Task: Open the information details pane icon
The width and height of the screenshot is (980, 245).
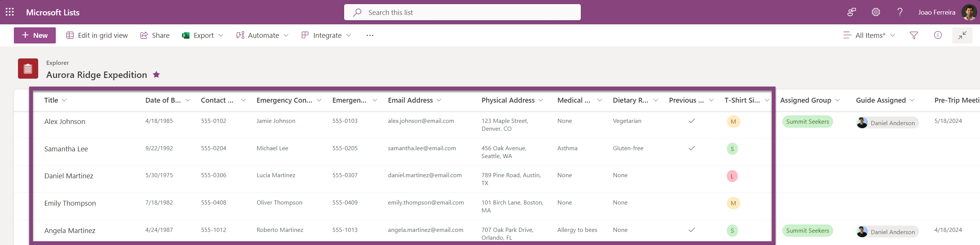Action: point(938,35)
